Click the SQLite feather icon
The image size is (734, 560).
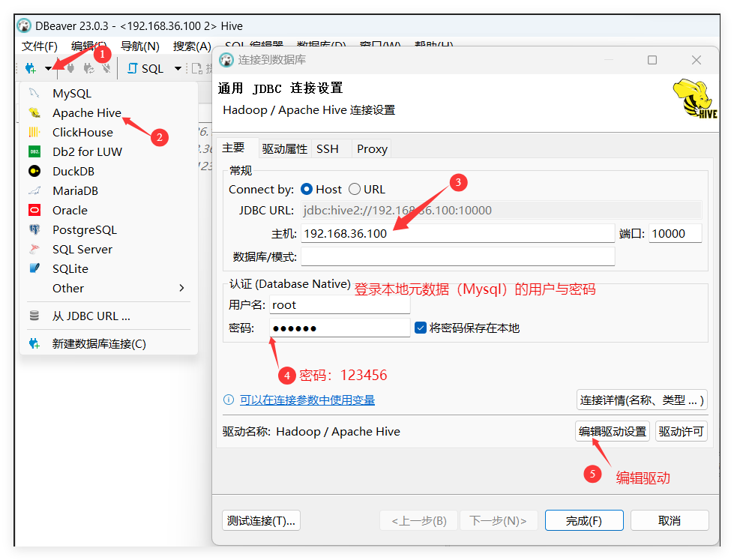click(34, 268)
